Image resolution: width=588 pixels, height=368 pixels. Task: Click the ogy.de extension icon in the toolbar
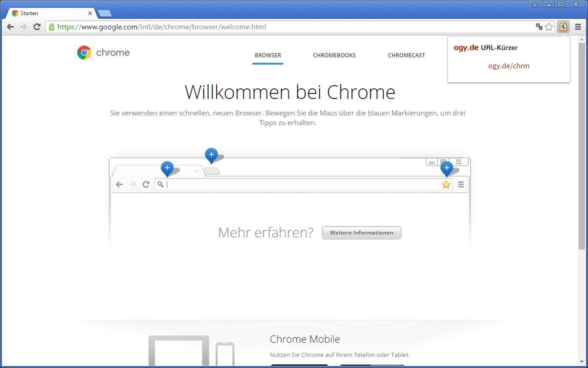pyautogui.click(x=563, y=27)
